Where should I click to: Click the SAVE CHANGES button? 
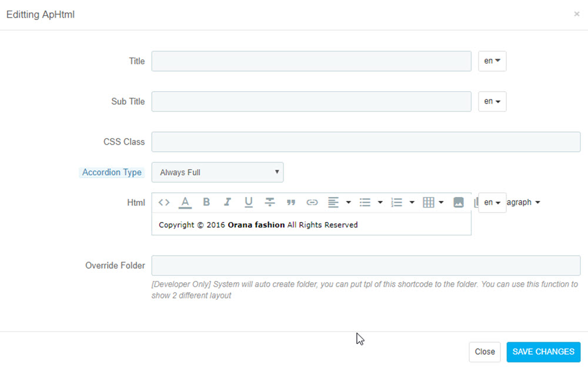click(543, 352)
